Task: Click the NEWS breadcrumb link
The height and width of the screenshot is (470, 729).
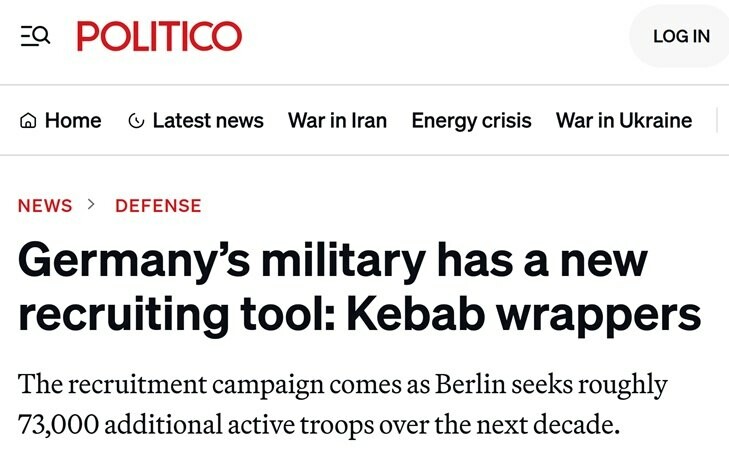Action: pos(45,205)
